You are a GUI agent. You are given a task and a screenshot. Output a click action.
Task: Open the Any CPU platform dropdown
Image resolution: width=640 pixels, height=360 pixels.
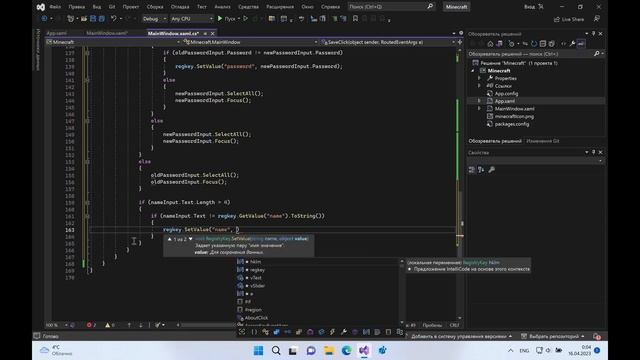pos(192,19)
